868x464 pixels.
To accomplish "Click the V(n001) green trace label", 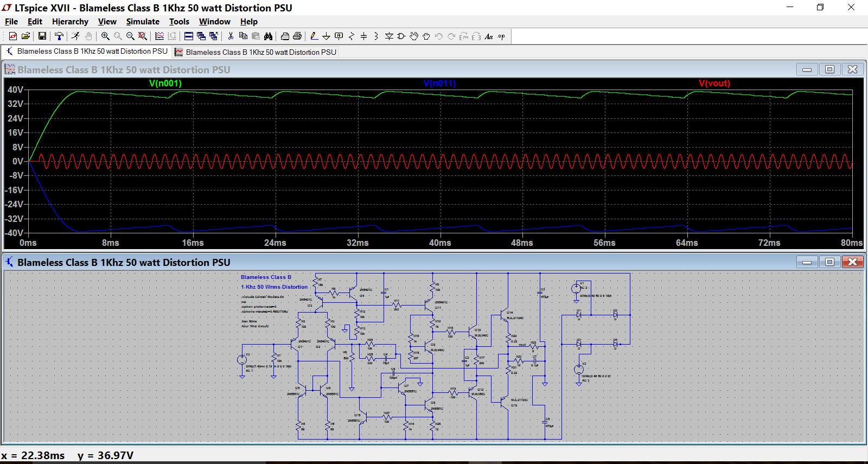I will 165,83.
